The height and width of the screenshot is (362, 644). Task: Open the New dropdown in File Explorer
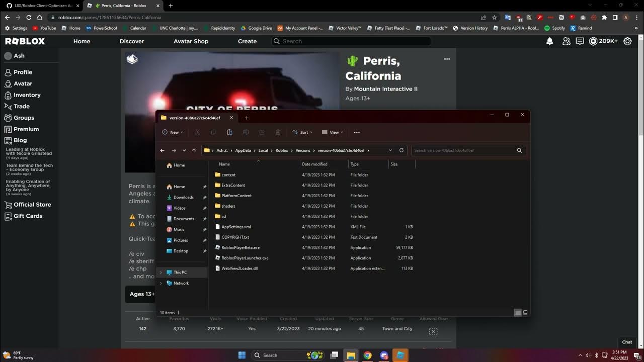(173, 132)
